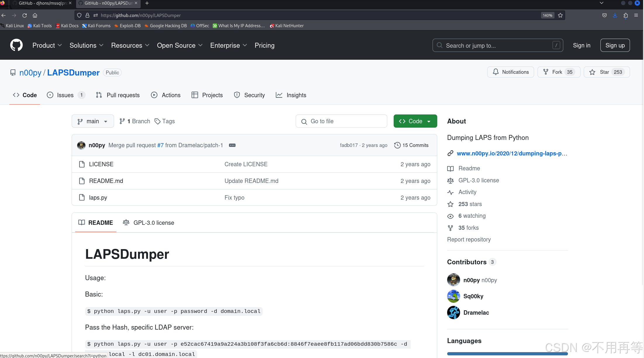The height and width of the screenshot is (358, 644).
Task: Expand commit message ellipsis icon
Action: point(232,145)
